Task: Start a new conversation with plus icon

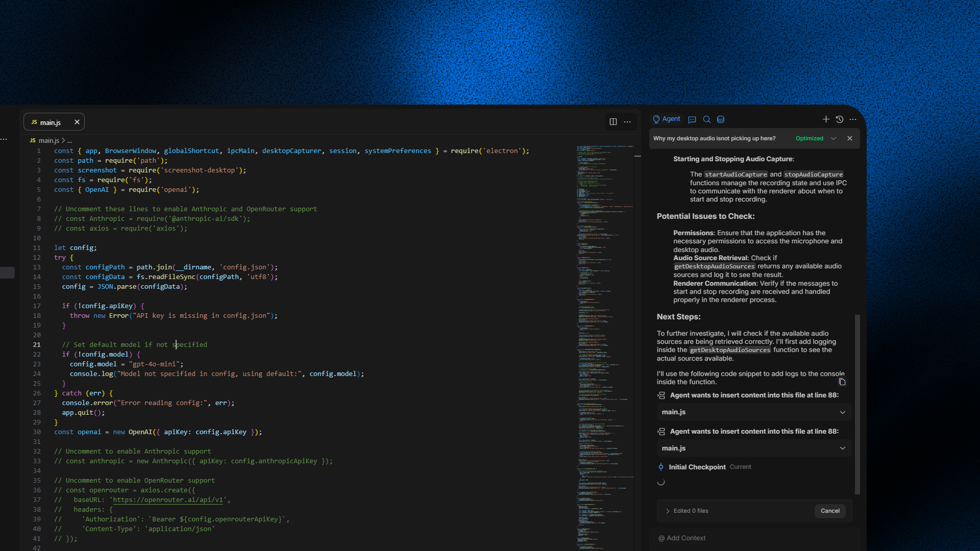Action: (826, 119)
